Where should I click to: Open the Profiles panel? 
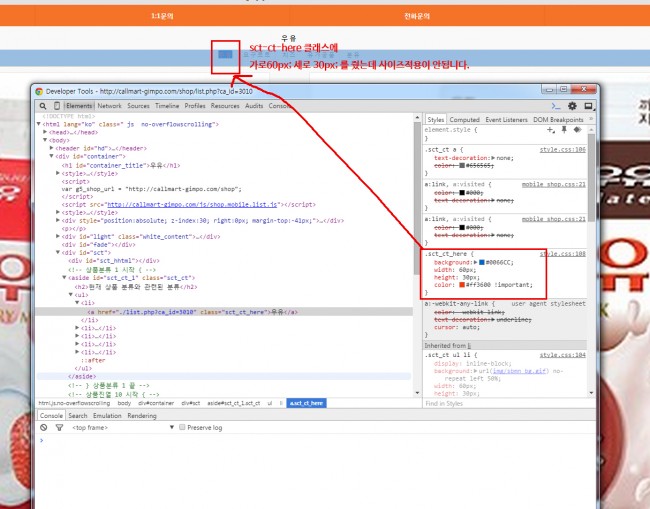(195, 106)
